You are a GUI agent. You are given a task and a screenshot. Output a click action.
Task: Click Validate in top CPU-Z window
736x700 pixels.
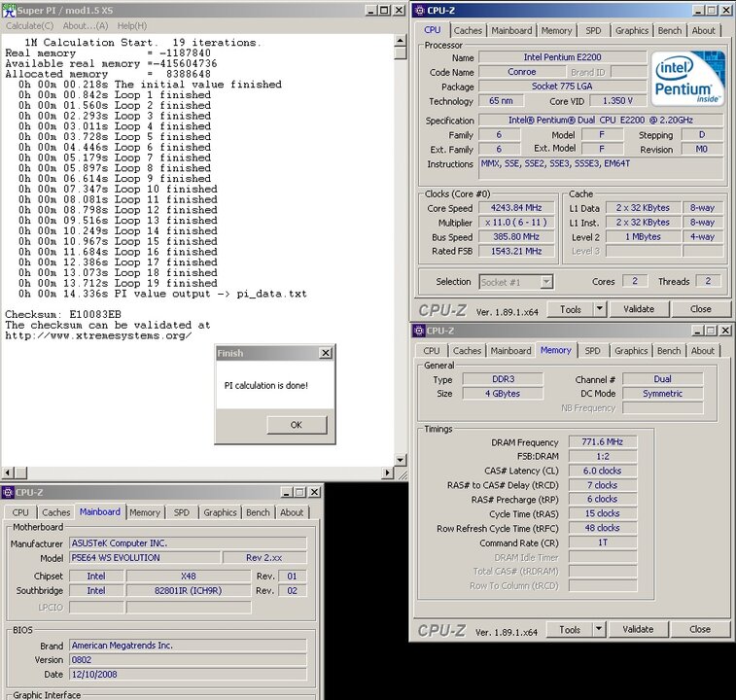click(639, 309)
